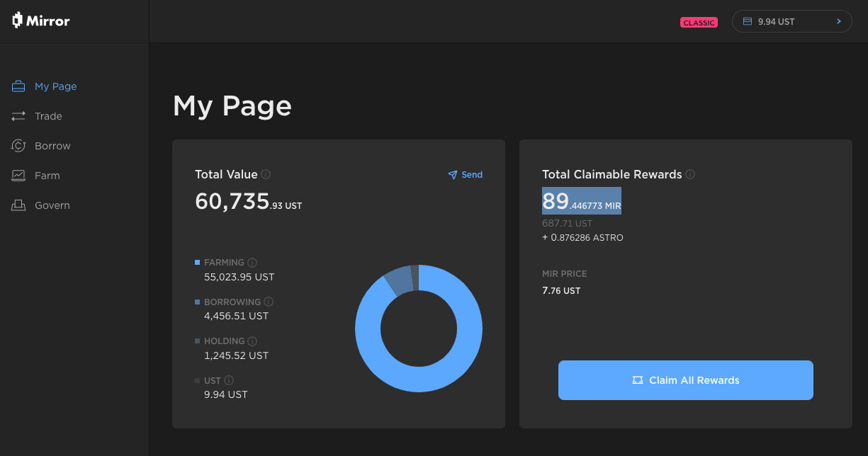The width and height of the screenshot is (868, 456).
Task: Click the Mirror logo icon
Action: [x=18, y=21]
